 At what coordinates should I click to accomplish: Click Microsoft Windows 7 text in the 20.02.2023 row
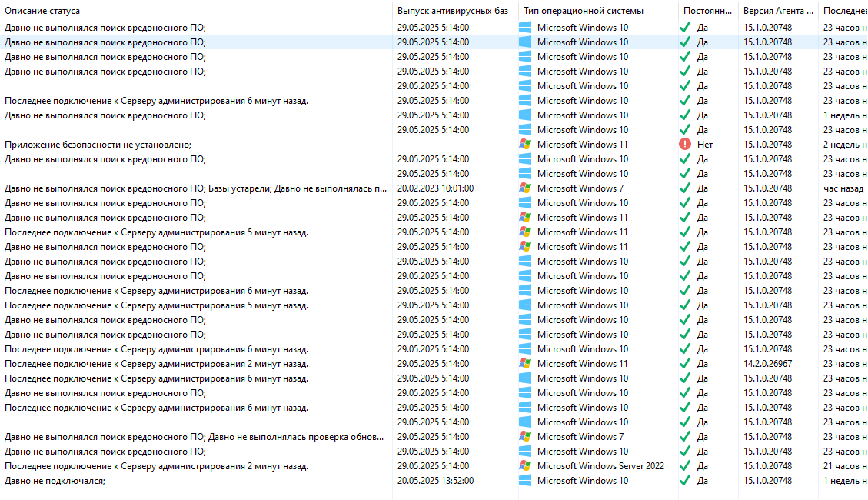point(580,188)
